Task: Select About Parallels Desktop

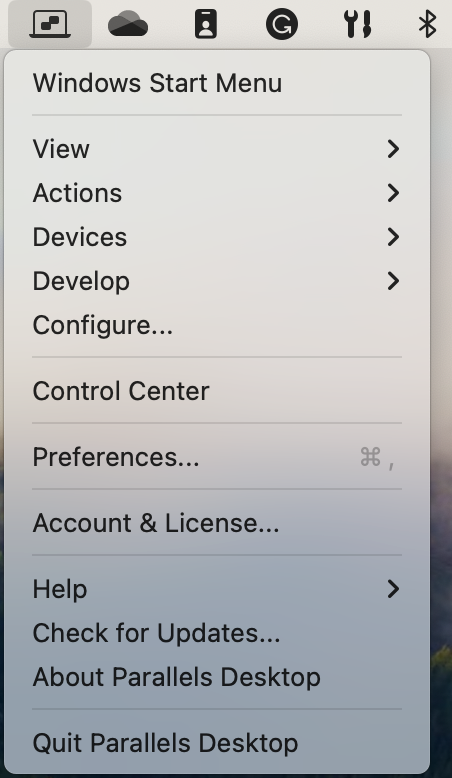Action: point(217,677)
